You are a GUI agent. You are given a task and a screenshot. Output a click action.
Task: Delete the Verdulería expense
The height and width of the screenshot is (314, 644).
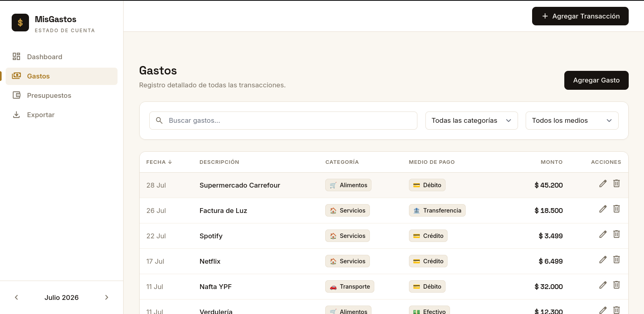[x=617, y=310]
